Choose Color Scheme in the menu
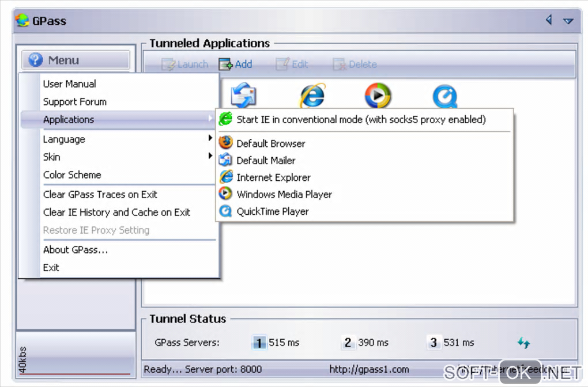Image resolution: width=588 pixels, height=387 pixels. click(72, 175)
